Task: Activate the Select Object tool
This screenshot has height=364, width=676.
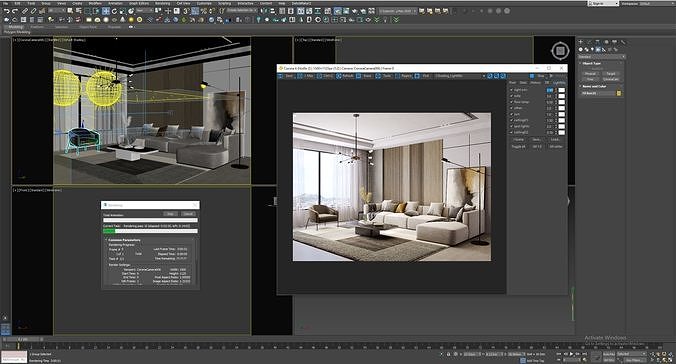Action: click(70, 11)
